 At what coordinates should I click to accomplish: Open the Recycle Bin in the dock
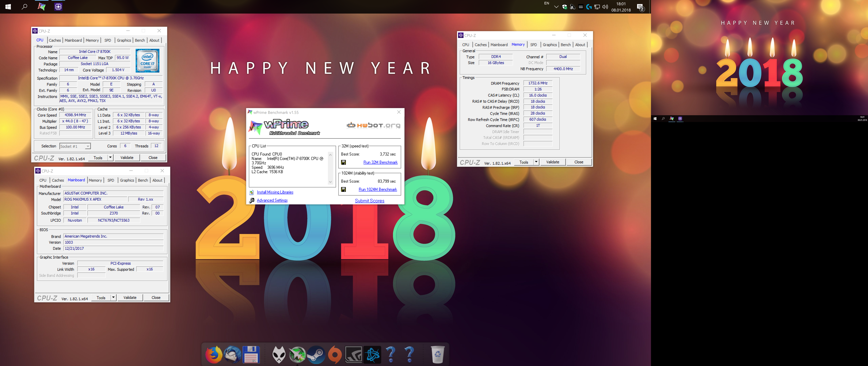(x=437, y=354)
